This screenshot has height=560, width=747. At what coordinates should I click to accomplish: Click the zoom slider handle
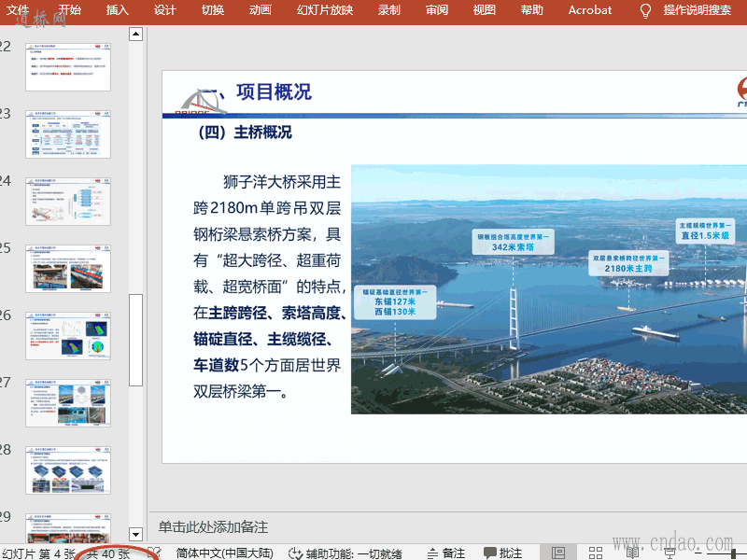734,553
